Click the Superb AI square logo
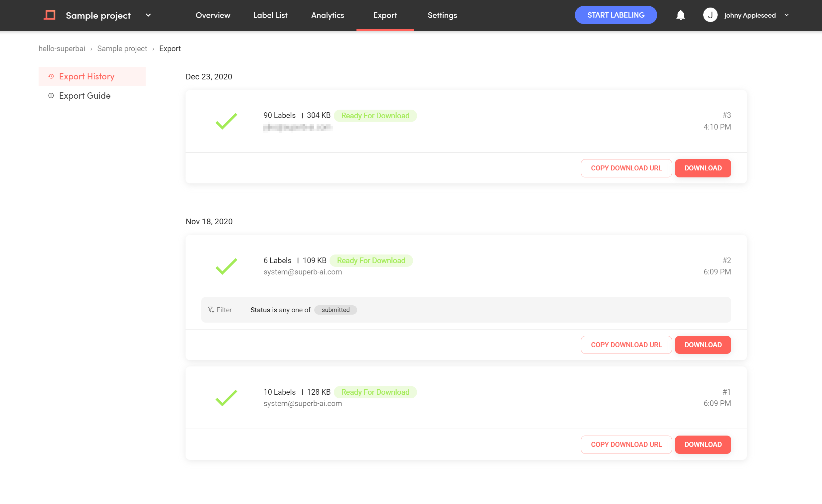Screen dimensions: 822x504 tap(50, 15)
